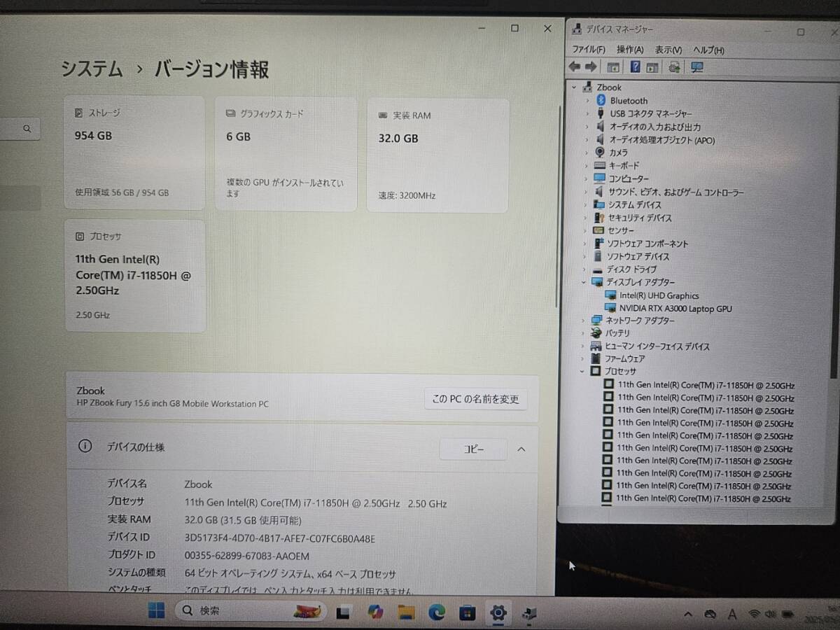Click このPCの名前を変更 button
Image resolution: width=840 pixels, height=630 pixels.
tap(475, 399)
